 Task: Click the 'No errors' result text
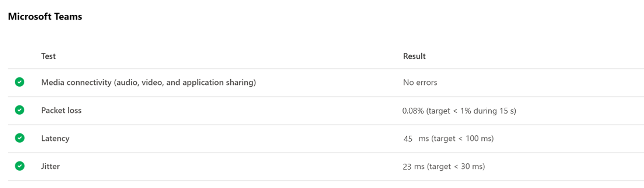pos(420,82)
